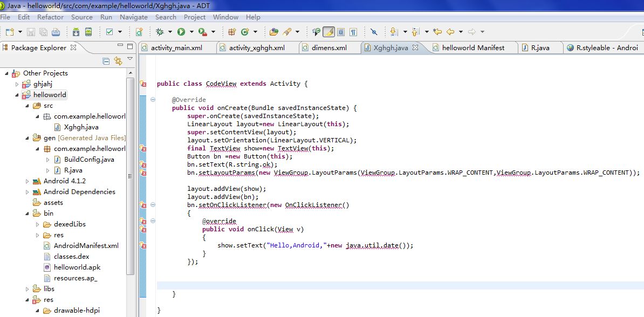
Task: Toggle Link with Editor in Package Explorer
Action: (118, 61)
